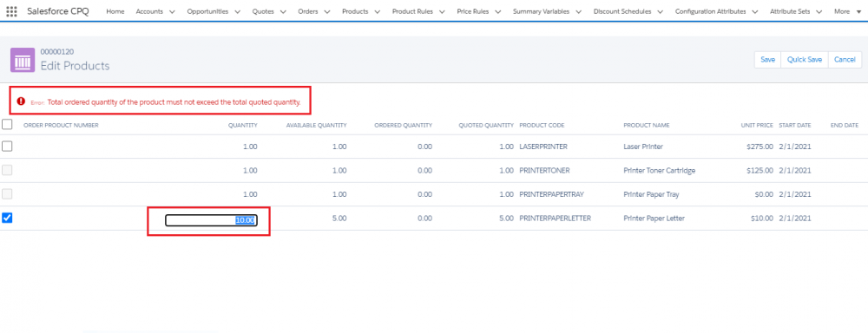Expand the Price Rules tab dropdown arrow
Image resolution: width=868 pixels, height=333 pixels.
pos(497,11)
